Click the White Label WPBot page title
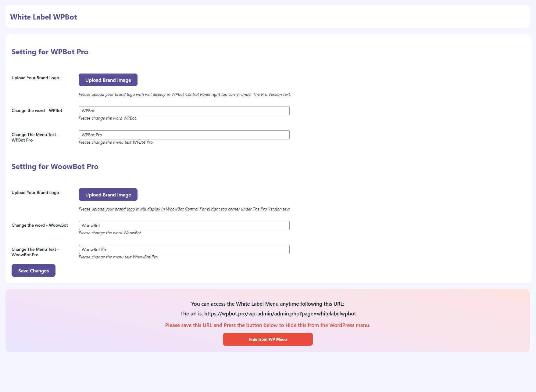 44,17
